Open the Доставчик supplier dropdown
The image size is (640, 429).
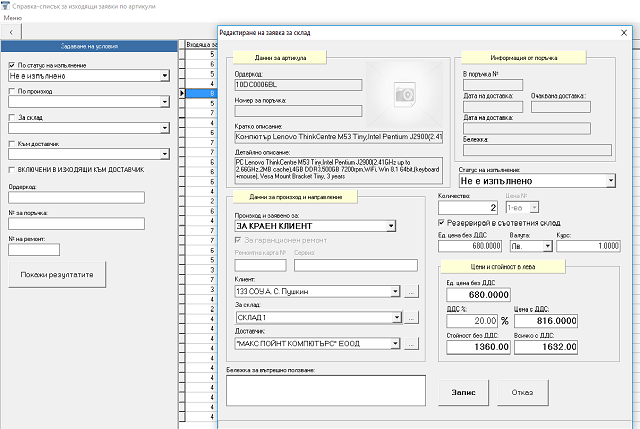coord(395,343)
